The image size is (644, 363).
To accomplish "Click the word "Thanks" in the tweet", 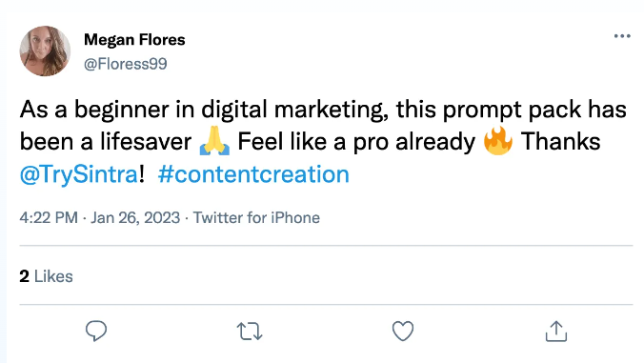I will 560,142.
